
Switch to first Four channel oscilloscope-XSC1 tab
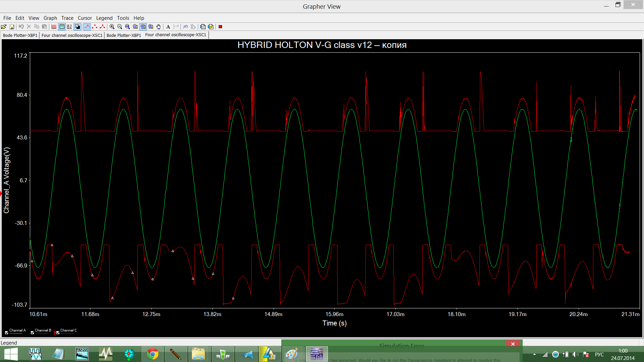click(72, 35)
